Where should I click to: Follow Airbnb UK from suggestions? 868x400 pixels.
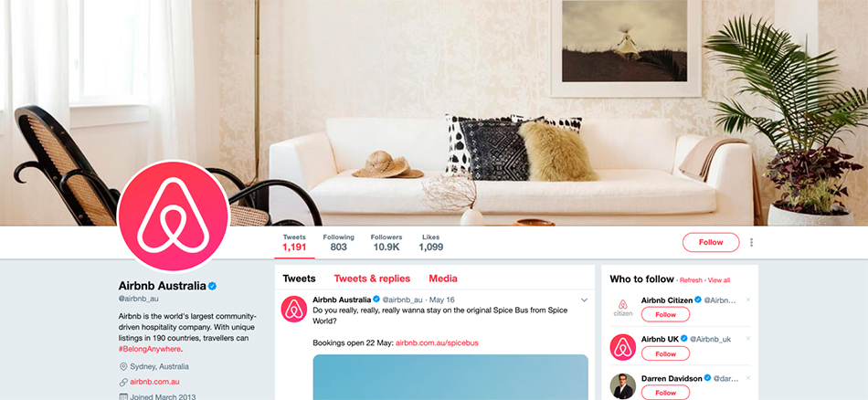point(665,353)
